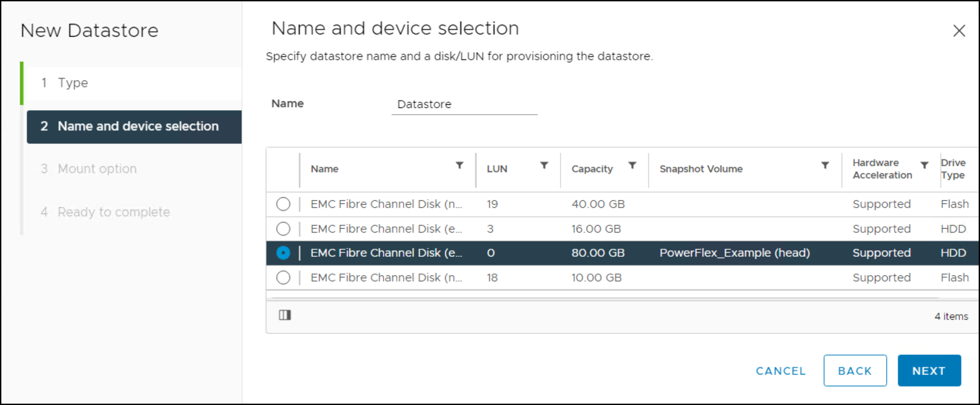The image size is (980, 405).
Task: Cancel the datastore wizard
Action: click(x=780, y=371)
